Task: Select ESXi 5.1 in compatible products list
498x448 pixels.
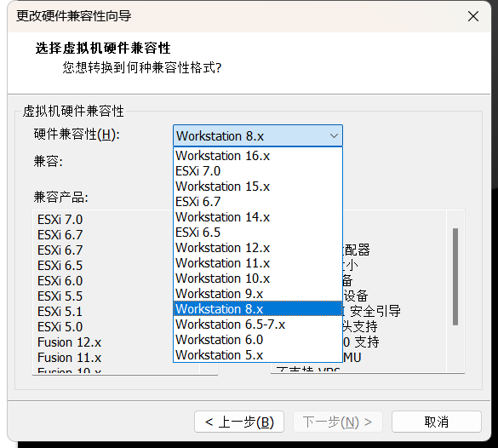Action: pos(60,312)
